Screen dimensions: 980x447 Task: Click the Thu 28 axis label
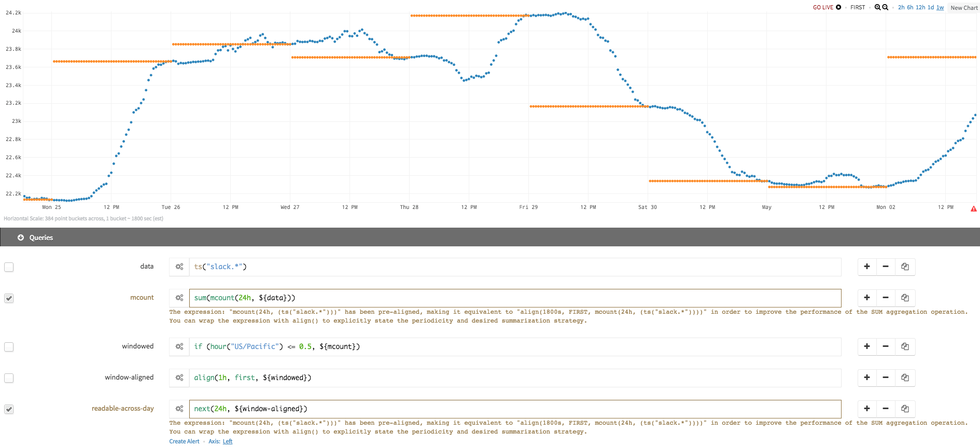point(409,207)
